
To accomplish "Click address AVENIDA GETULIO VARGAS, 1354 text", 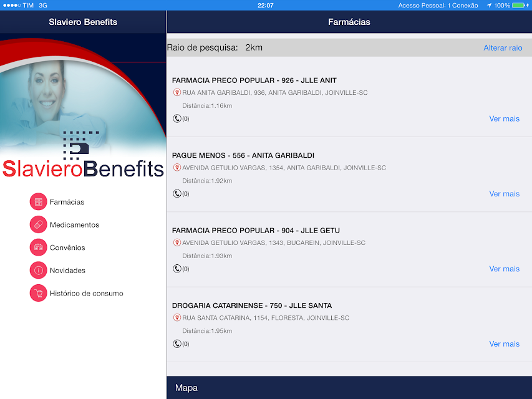I will point(284,168).
